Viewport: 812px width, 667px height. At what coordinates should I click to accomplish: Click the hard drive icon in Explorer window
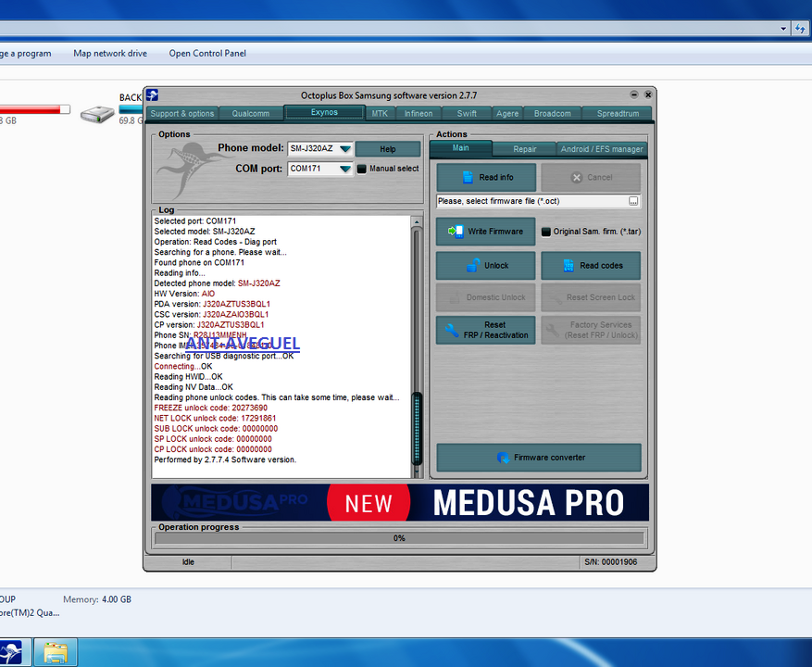[97, 114]
